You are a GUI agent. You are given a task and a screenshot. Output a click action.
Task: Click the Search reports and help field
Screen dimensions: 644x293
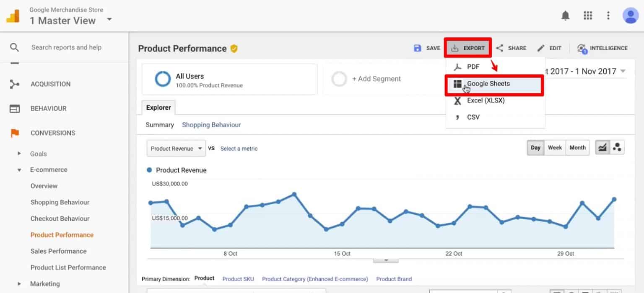pos(66,47)
